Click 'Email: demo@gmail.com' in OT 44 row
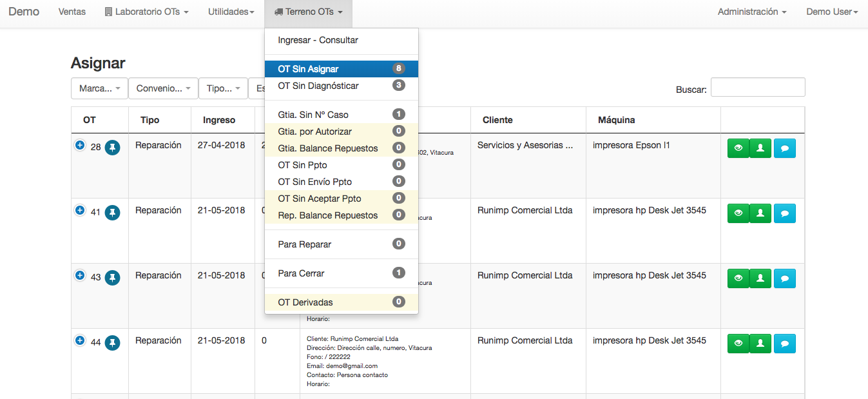 point(342,366)
